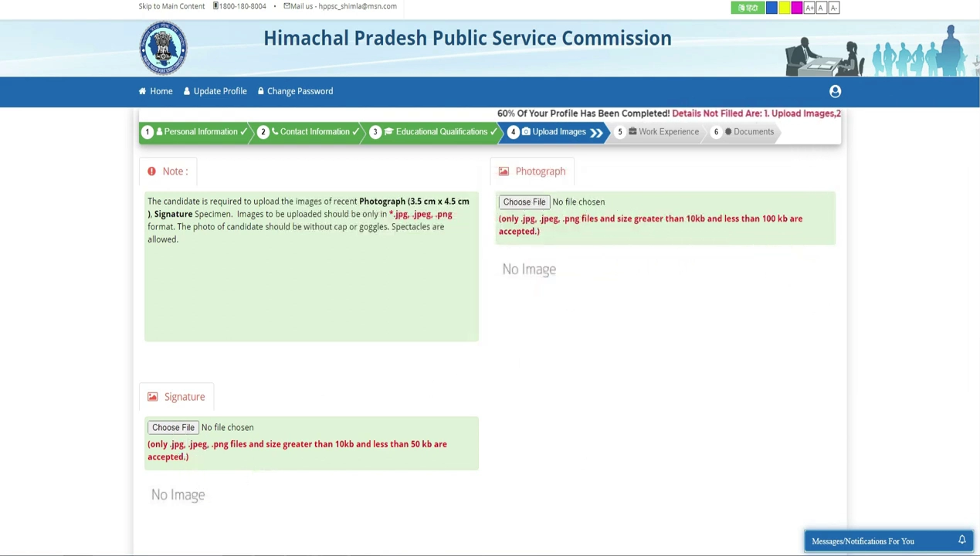The image size is (980, 556).
Task: Click the signature size limit note (50 kb)
Action: click(x=297, y=450)
